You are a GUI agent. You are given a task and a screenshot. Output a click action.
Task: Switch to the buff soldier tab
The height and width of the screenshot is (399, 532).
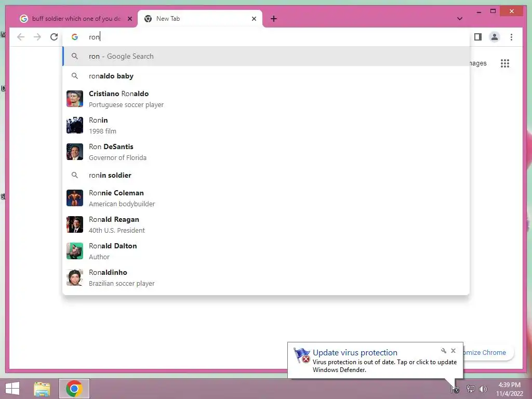[76, 19]
